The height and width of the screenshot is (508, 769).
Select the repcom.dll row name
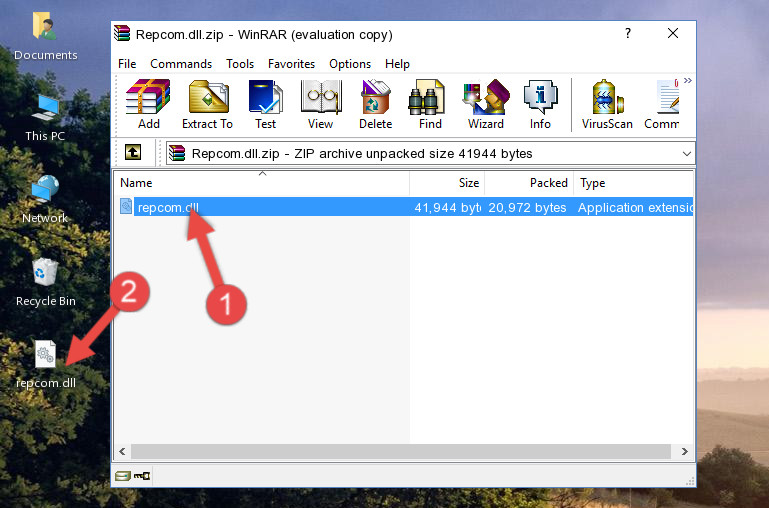[x=168, y=207]
